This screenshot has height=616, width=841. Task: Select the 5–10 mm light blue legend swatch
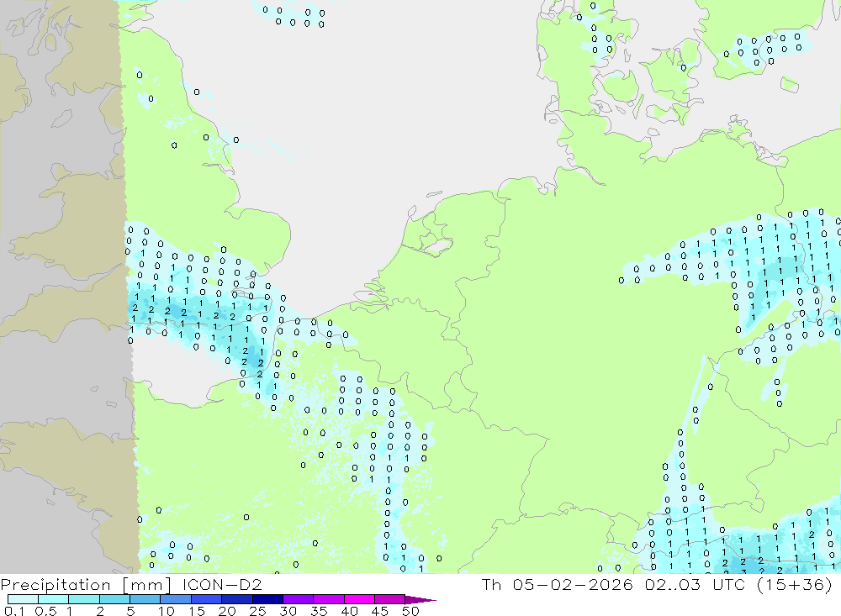[x=145, y=599]
